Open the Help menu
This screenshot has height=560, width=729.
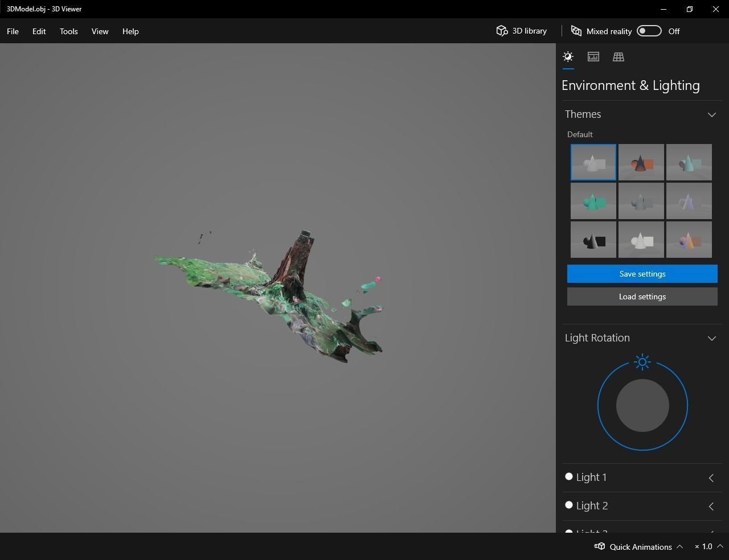coord(130,31)
